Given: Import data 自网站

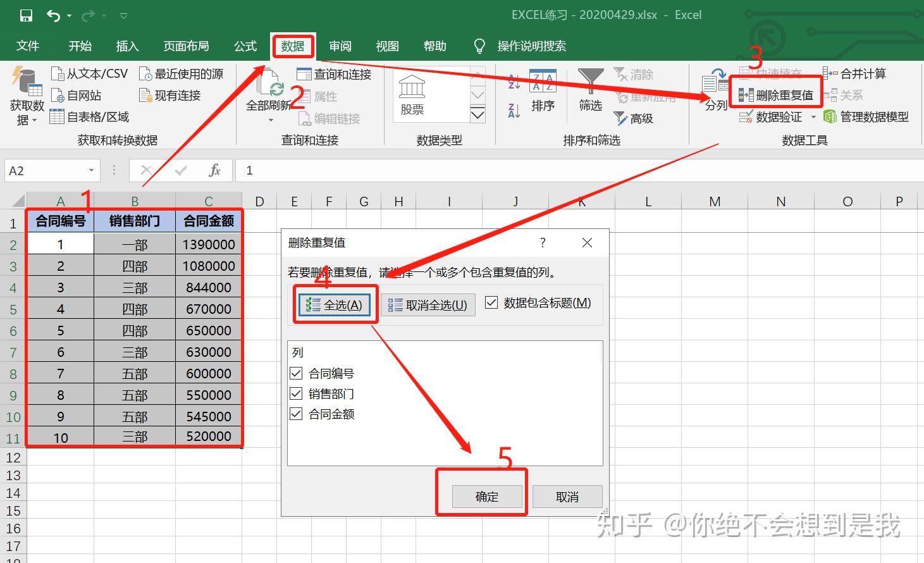Looking at the screenshot, I should pos(75,96).
